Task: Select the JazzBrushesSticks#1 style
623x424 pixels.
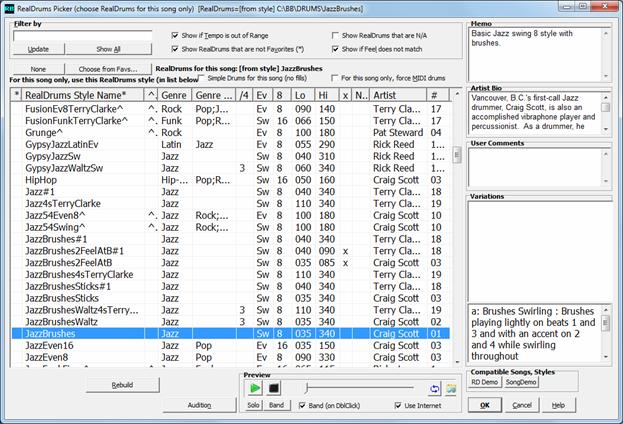Action: coord(230,287)
